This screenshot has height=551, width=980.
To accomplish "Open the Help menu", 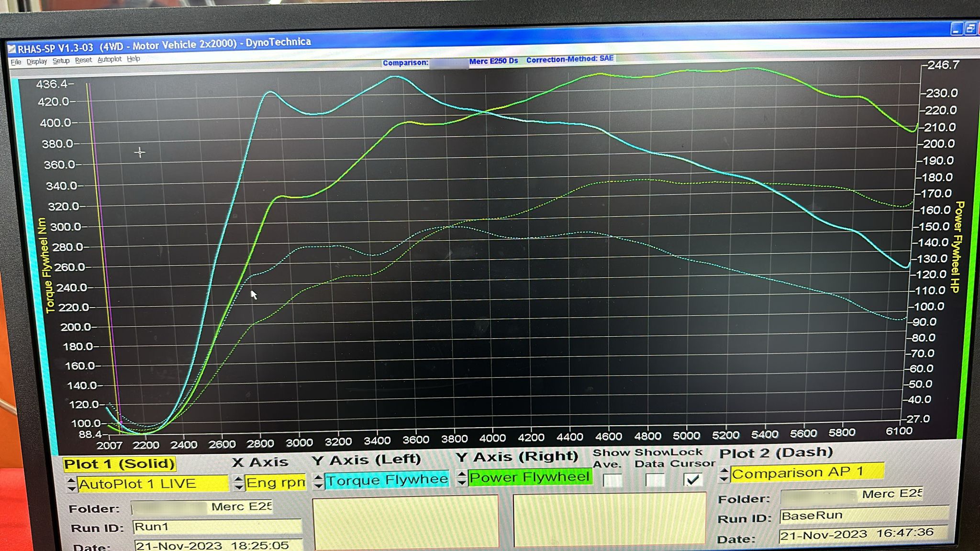I will pyautogui.click(x=134, y=59).
